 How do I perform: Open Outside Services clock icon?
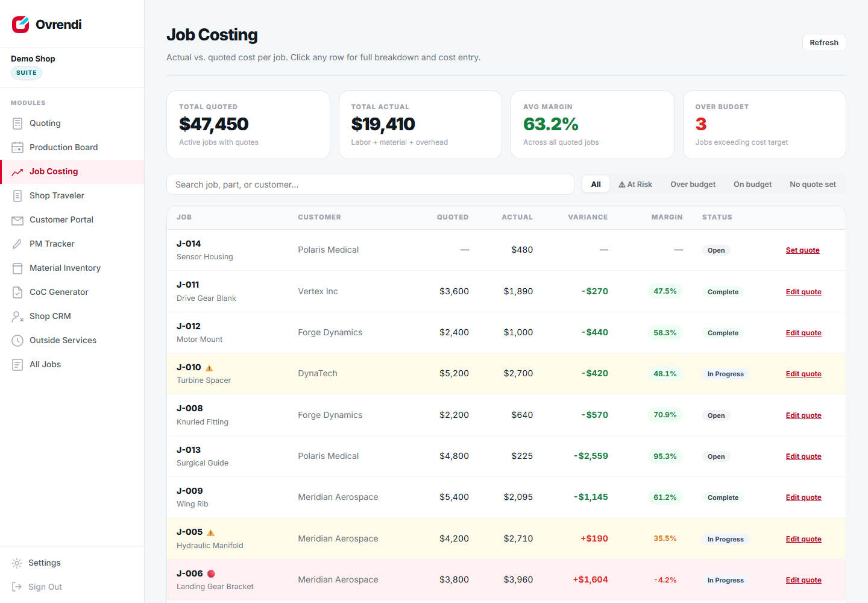pyautogui.click(x=17, y=341)
